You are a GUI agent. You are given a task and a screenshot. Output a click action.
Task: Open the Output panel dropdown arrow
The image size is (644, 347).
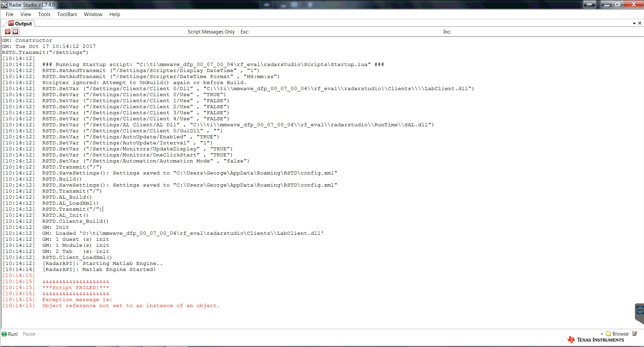634,23
